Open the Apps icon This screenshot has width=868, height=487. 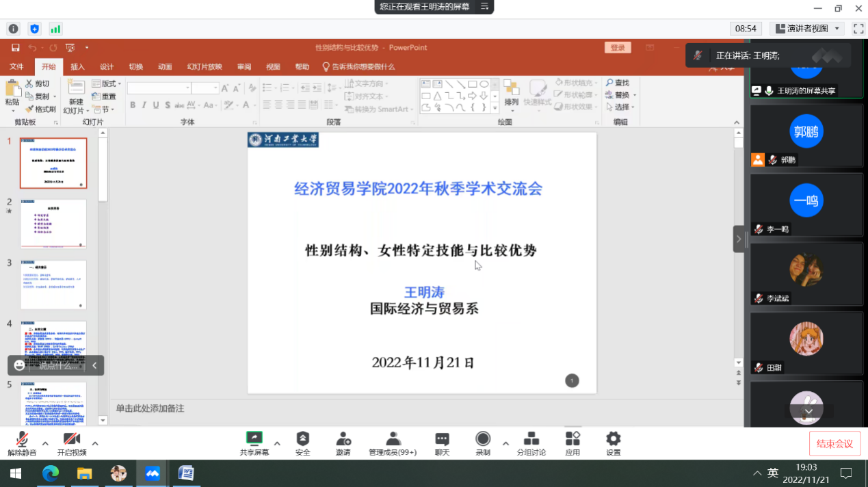[x=573, y=439]
